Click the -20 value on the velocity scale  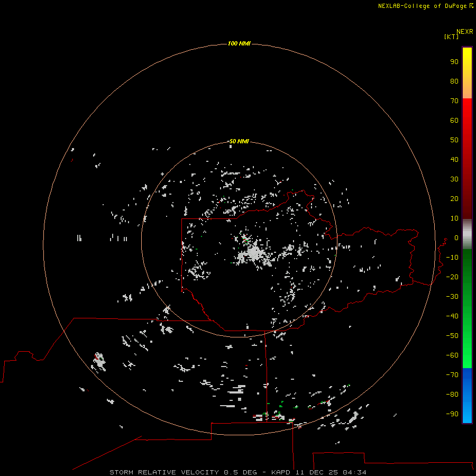coord(452,277)
